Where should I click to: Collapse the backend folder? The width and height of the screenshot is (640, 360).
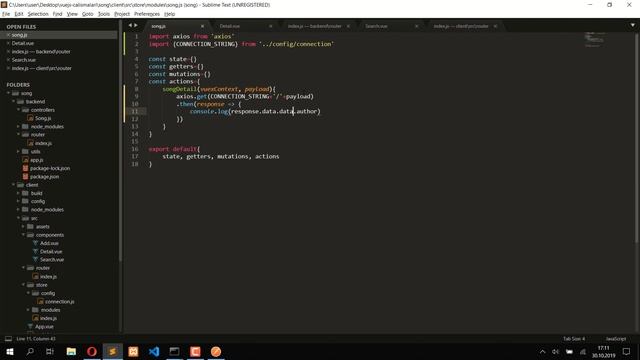(x=13, y=101)
